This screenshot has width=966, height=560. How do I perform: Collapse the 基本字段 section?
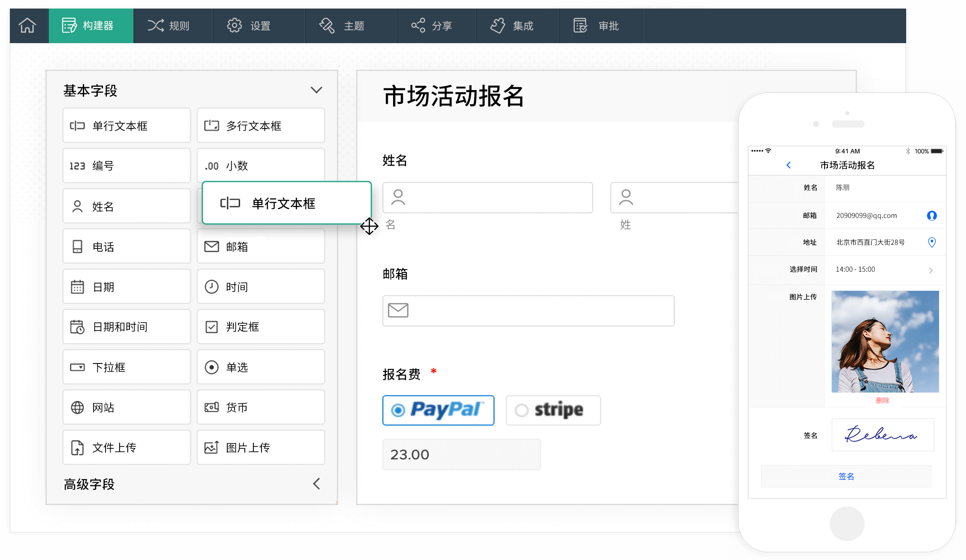316,90
